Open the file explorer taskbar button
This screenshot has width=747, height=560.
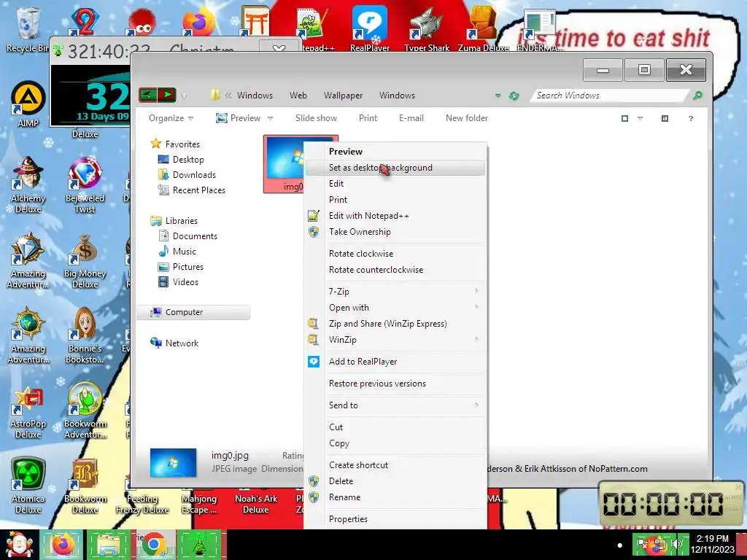tap(108, 545)
